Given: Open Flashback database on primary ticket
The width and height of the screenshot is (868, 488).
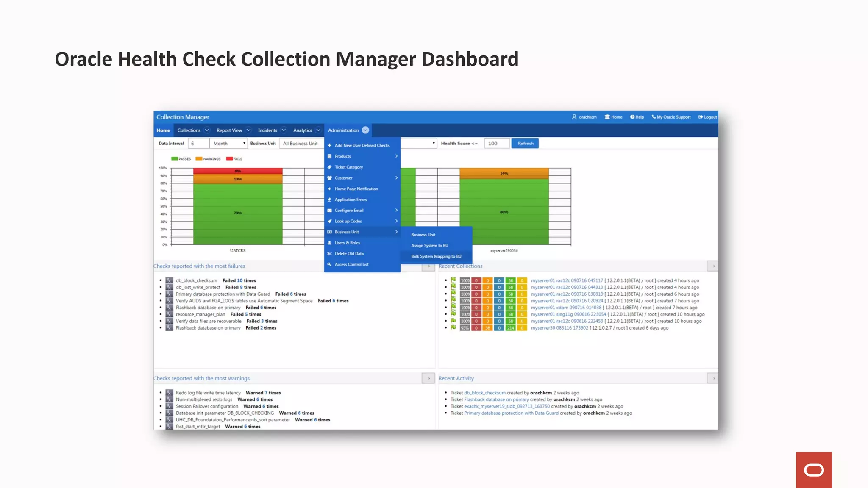Looking at the screenshot, I should [496, 399].
